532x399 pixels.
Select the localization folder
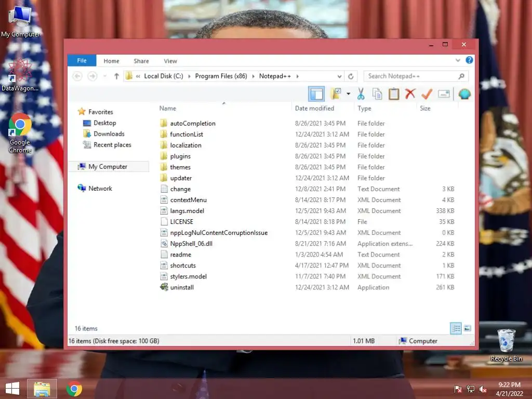click(185, 145)
